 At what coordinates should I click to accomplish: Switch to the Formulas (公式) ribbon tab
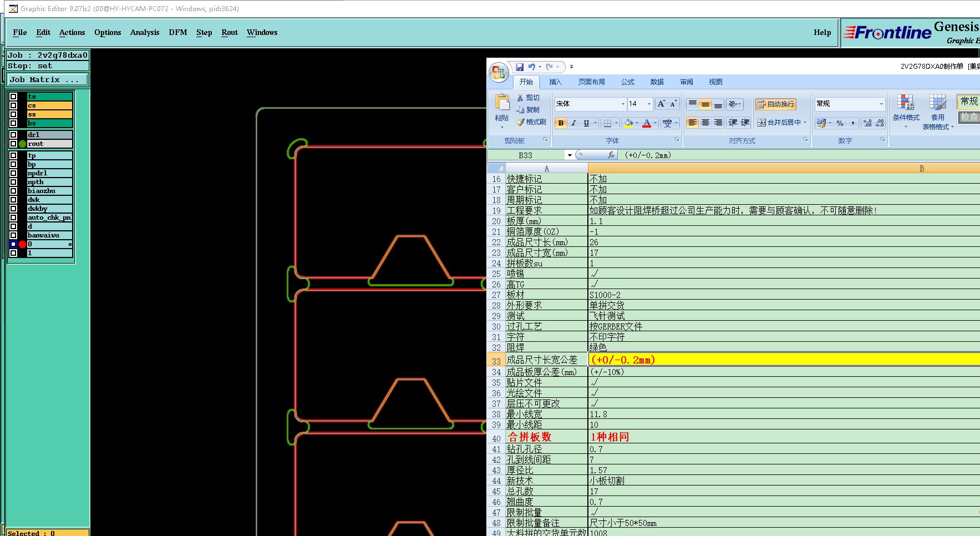pyautogui.click(x=628, y=82)
